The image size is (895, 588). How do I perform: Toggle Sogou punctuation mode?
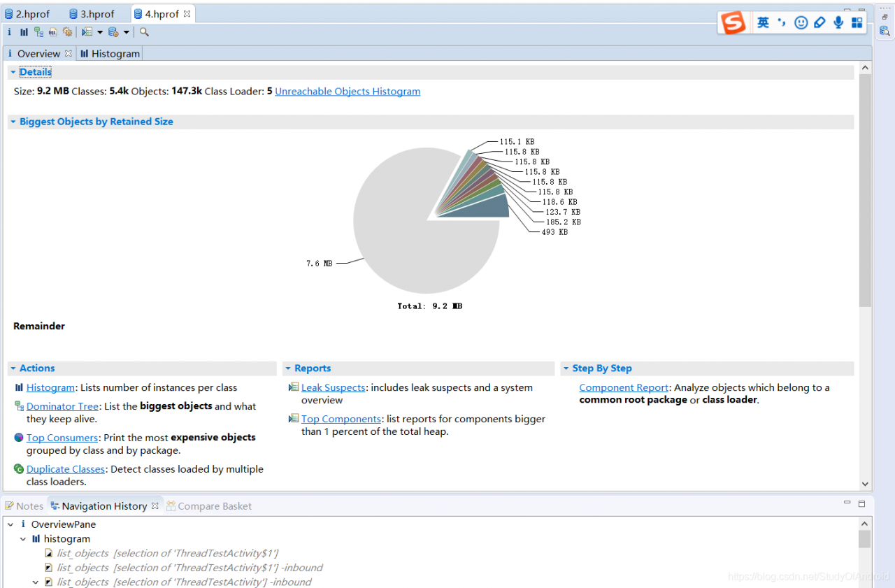tap(782, 23)
